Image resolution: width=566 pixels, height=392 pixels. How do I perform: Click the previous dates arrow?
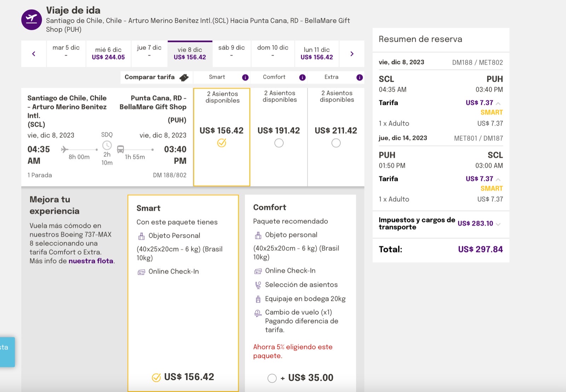coord(34,54)
